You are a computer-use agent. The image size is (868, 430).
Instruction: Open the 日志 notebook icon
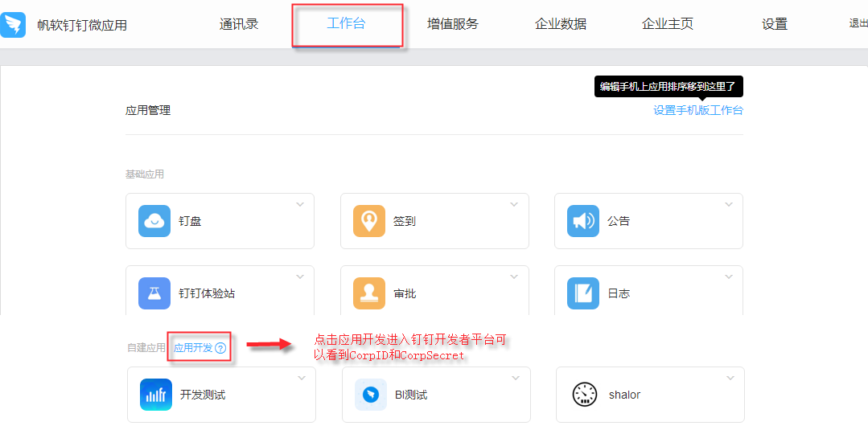(583, 293)
